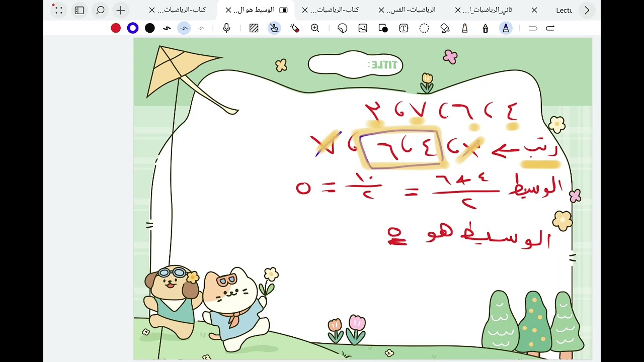Toggle the sidebar panel
644x362 pixels.
pos(79,10)
